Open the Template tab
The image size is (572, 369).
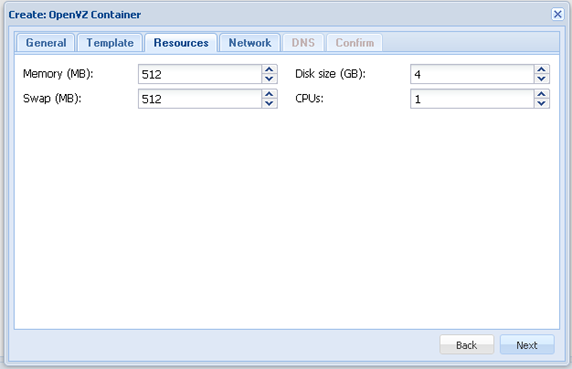tap(110, 43)
